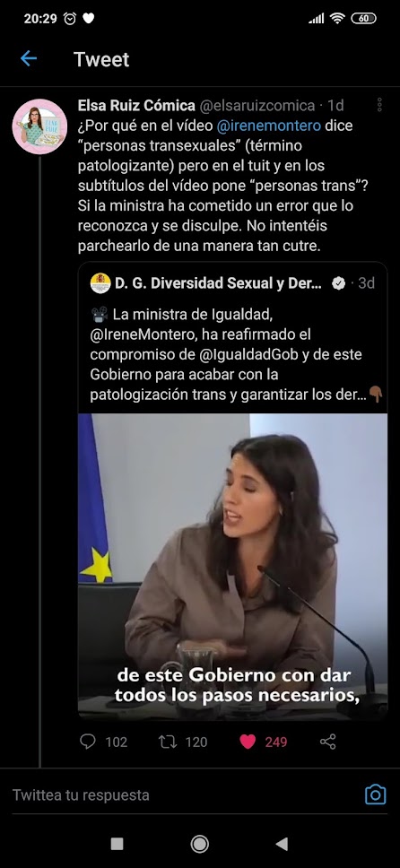Unlike the tweet with the heart icon
400x868 pixels.
pyautogui.click(x=248, y=742)
